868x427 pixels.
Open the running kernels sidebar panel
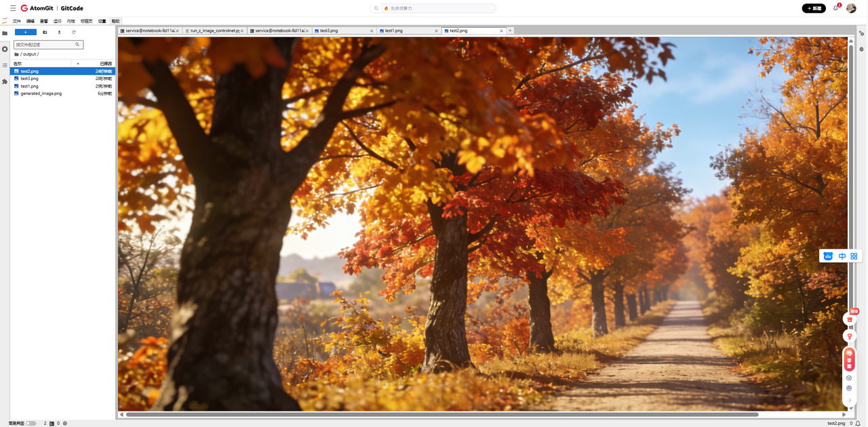[x=5, y=49]
